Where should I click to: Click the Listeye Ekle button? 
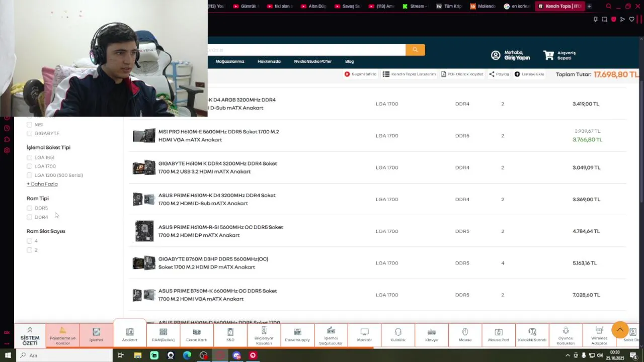[x=529, y=74]
